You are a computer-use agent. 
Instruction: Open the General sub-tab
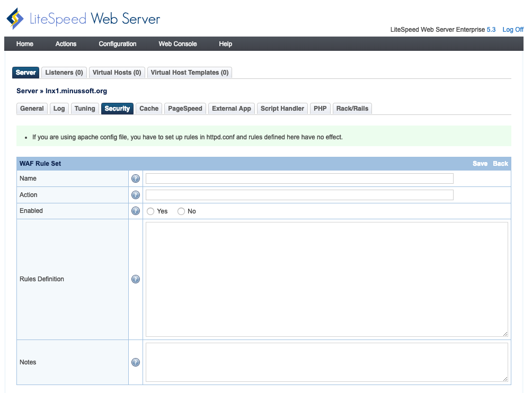pos(32,109)
